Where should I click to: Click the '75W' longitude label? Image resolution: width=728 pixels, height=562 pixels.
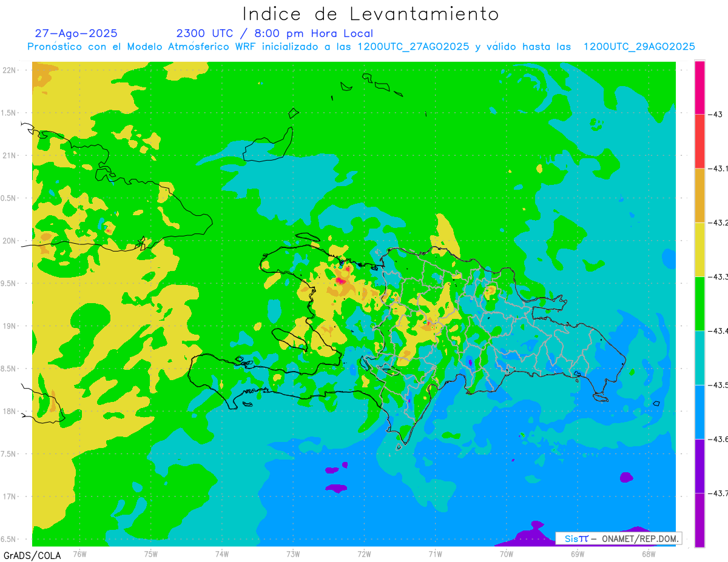tap(150, 555)
